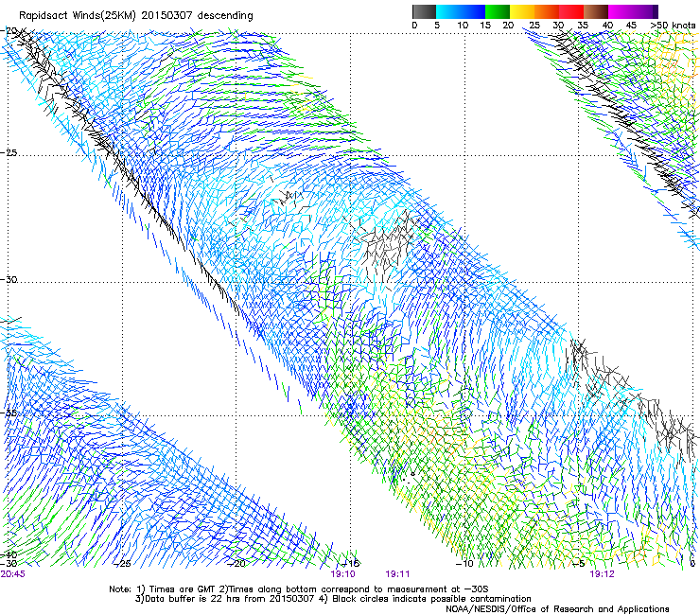Click the legend value '10' label
Viewport: 700px width, 615px height.
tap(463, 26)
